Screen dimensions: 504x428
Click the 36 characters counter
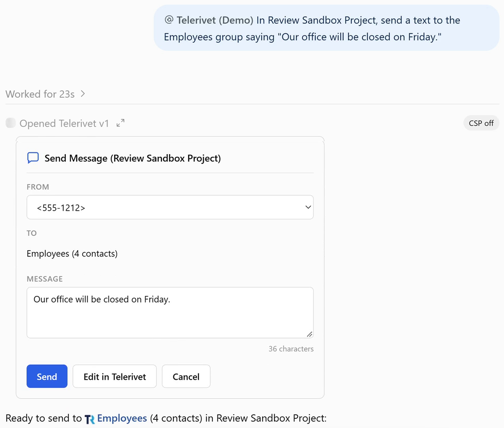291,349
